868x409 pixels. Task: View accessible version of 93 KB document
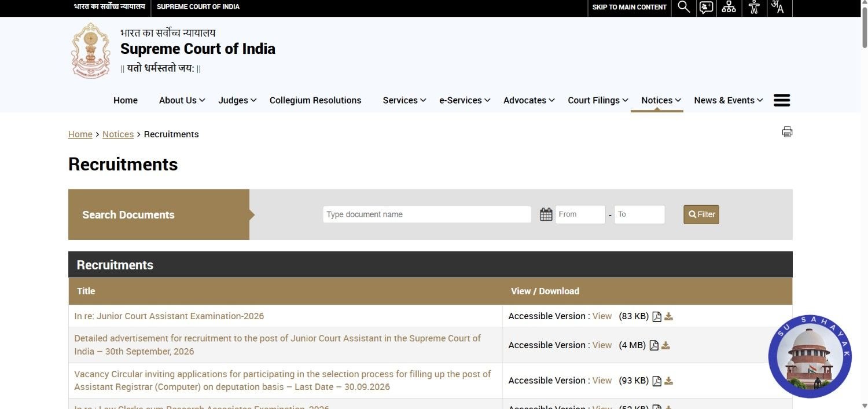pyautogui.click(x=602, y=381)
